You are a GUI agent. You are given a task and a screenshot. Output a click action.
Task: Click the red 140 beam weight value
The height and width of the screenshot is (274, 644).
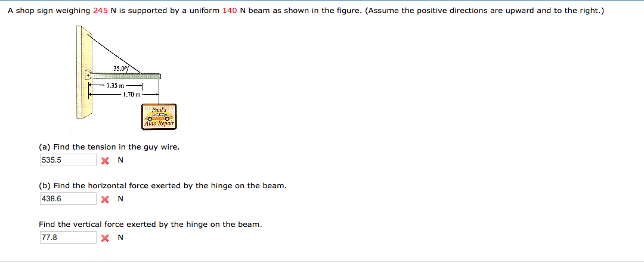[230, 11]
